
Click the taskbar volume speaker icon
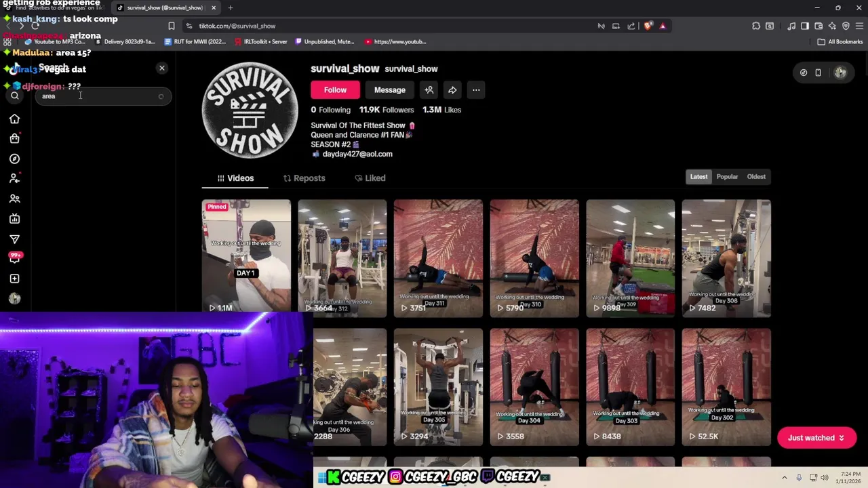pyautogui.click(x=825, y=477)
